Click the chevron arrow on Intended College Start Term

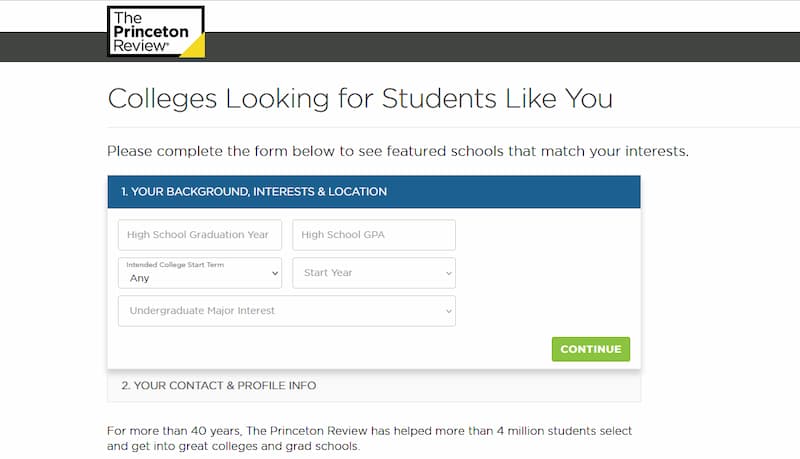(275, 273)
